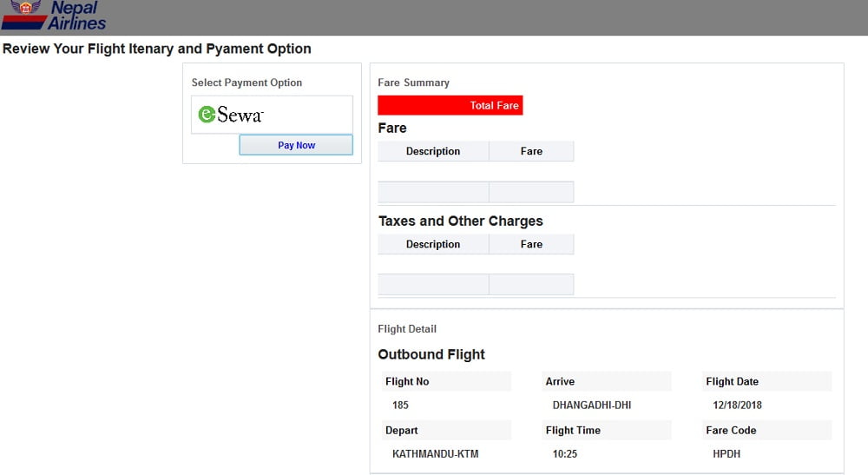Click the flight time 10:25
Image resolution: width=868 pixels, height=475 pixels.
tap(565, 454)
